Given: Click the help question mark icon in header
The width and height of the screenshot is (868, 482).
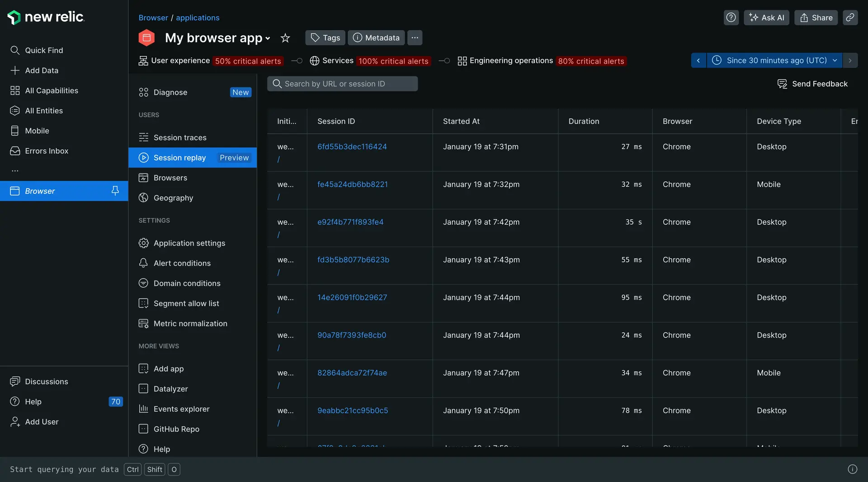Looking at the screenshot, I should click(x=731, y=18).
